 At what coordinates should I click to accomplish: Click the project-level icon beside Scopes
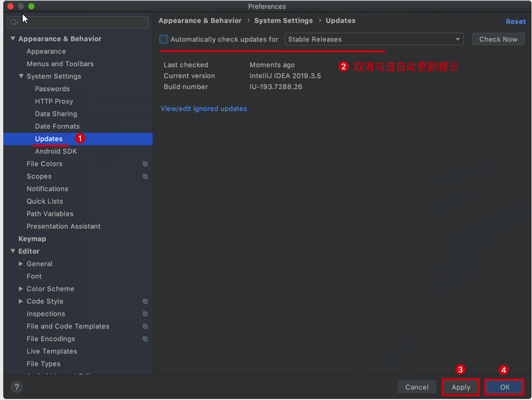coord(145,176)
